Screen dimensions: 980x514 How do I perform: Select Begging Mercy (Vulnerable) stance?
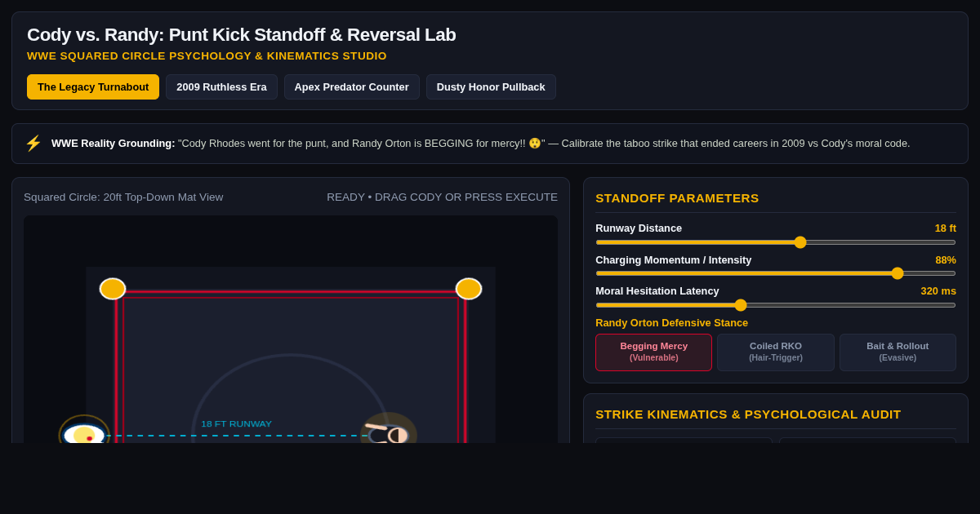(653, 352)
